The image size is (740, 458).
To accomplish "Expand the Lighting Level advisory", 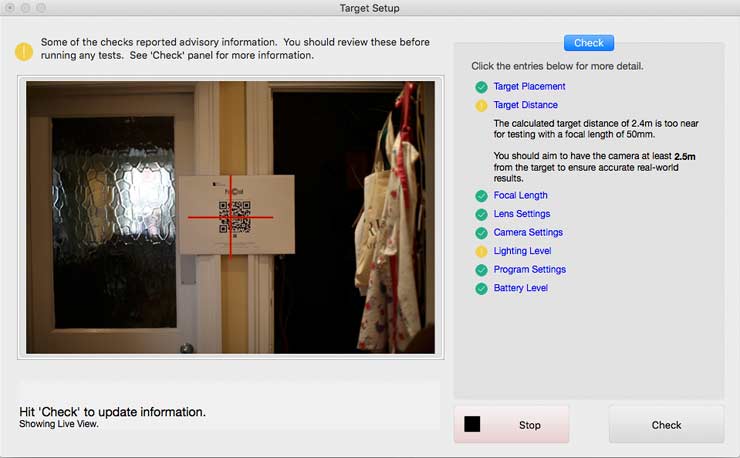I will coord(522,251).
